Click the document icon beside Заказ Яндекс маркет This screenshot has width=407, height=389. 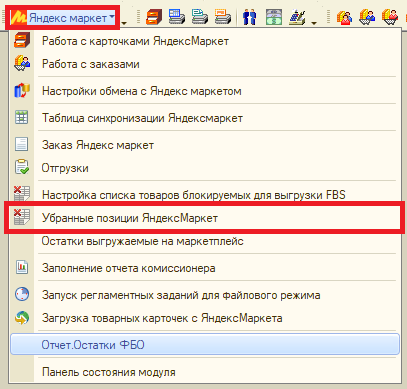point(22,144)
